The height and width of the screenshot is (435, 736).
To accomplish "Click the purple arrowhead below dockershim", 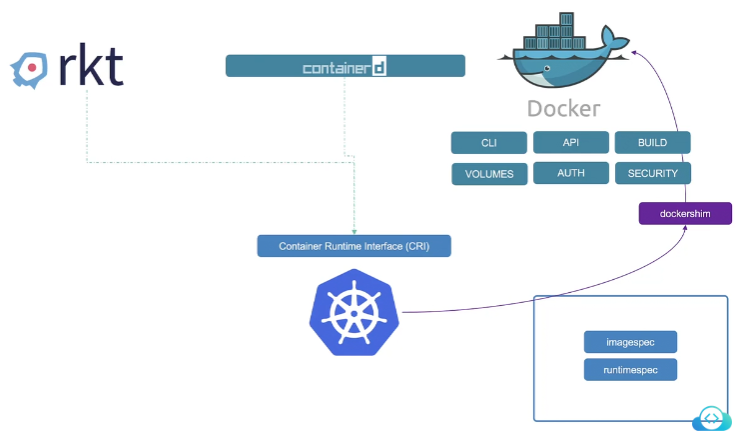I will [685, 230].
